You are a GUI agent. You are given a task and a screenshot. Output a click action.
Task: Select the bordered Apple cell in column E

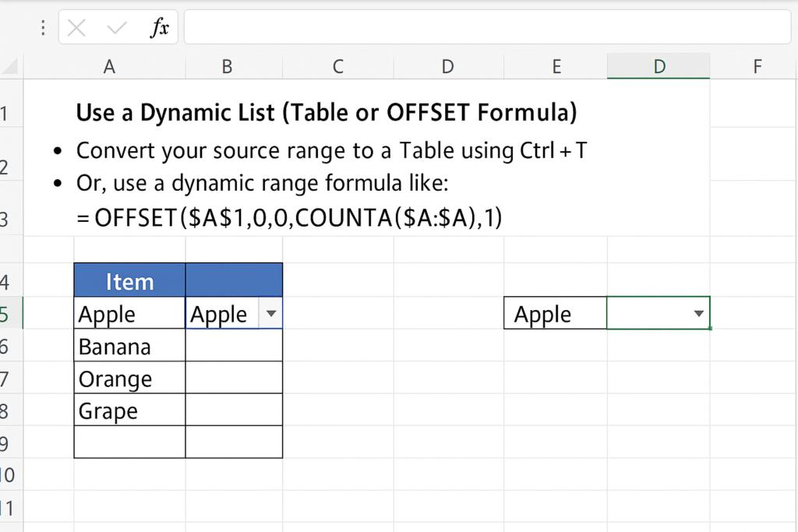click(555, 313)
